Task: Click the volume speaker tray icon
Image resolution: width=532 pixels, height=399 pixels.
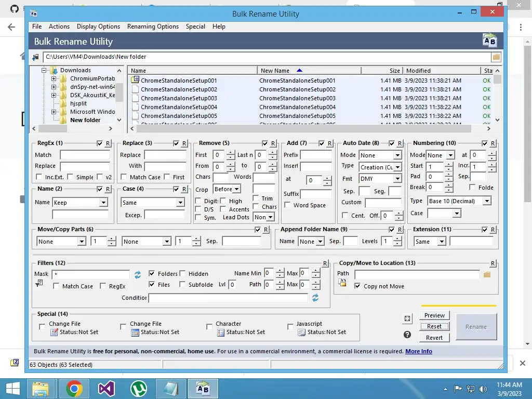Action: click(x=483, y=389)
